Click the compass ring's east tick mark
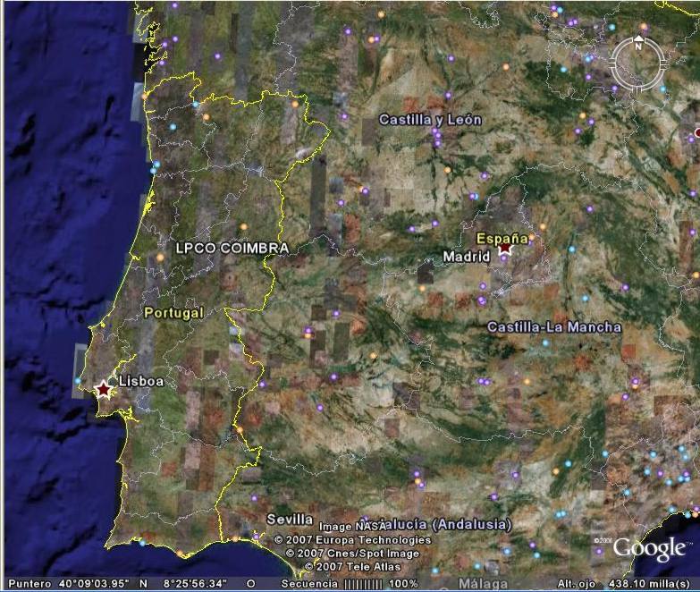This screenshot has height=592, width=700. click(x=662, y=63)
